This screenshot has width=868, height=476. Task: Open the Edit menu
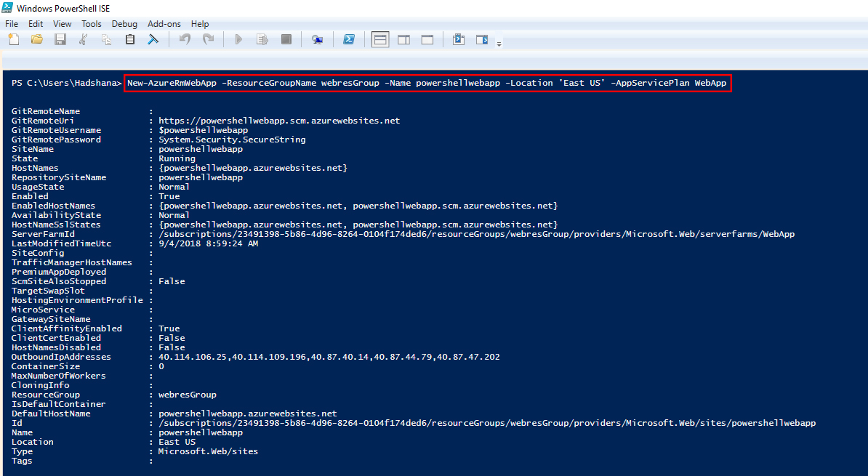[36, 24]
